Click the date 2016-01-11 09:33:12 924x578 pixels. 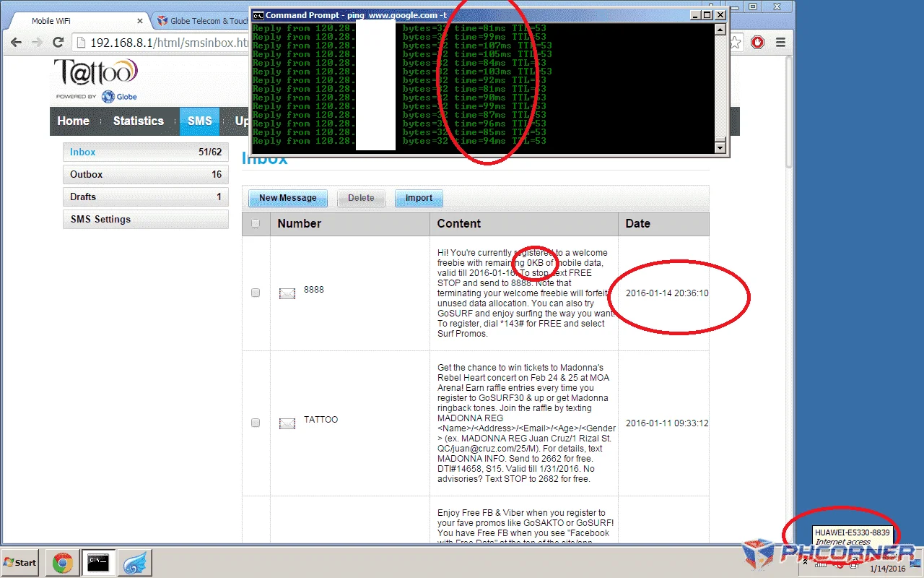[x=667, y=423]
